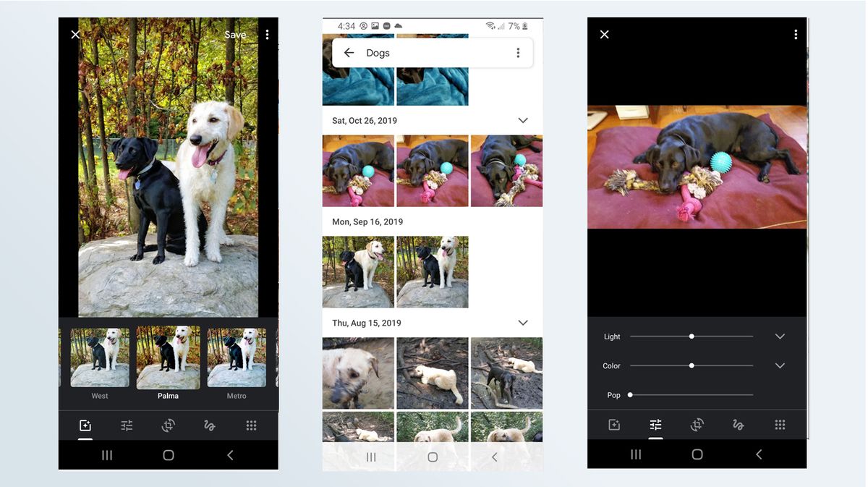Tap the auto-enhance suggestions icon

pos(85,425)
